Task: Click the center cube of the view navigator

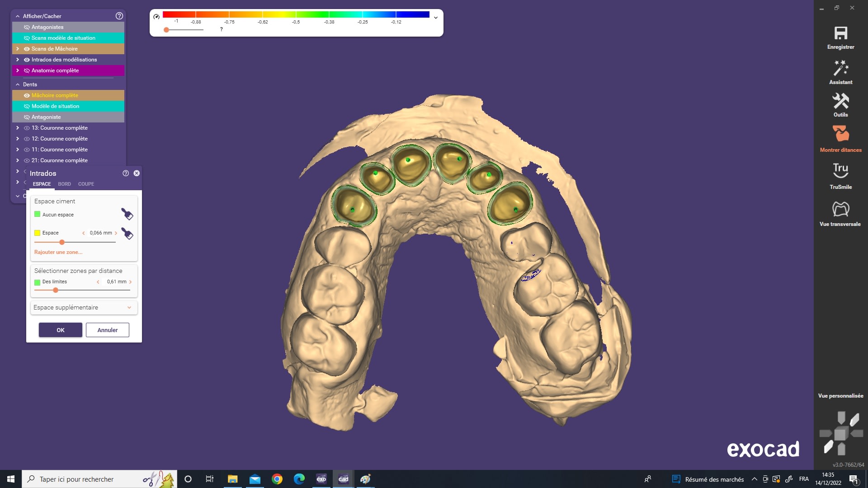Action: tap(840, 434)
